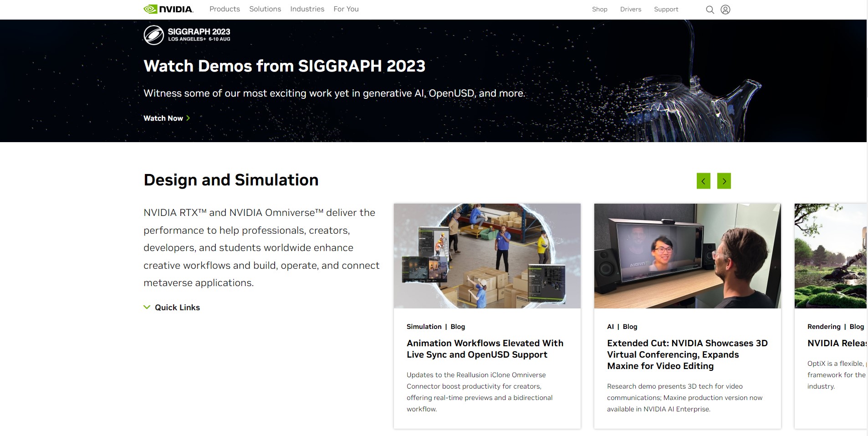The image size is (868, 436).
Task: Open the Support link
Action: click(666, 9)
